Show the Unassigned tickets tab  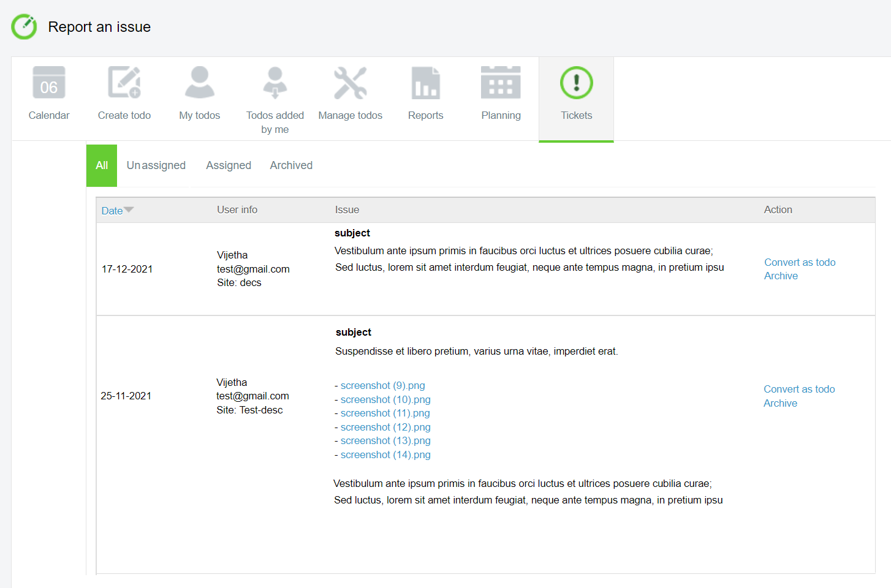156,165
